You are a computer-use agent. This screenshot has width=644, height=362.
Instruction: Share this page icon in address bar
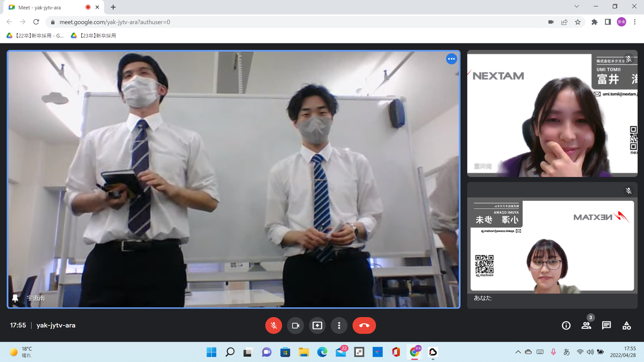564,22
